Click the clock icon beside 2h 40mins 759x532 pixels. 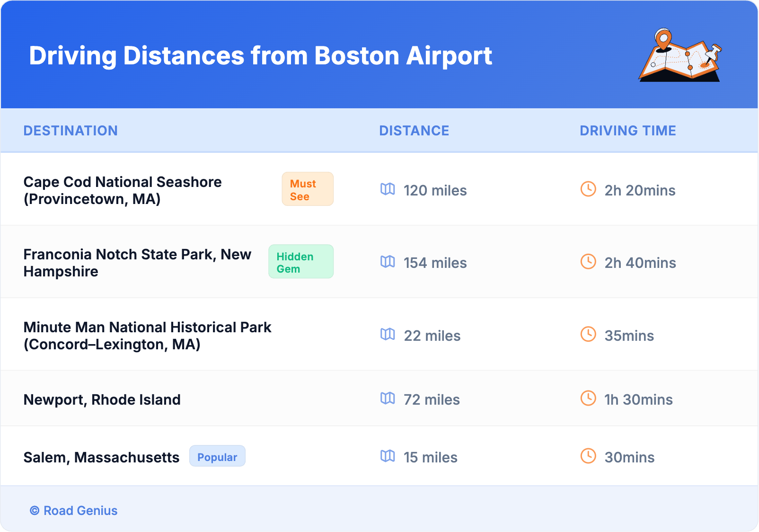588,262
